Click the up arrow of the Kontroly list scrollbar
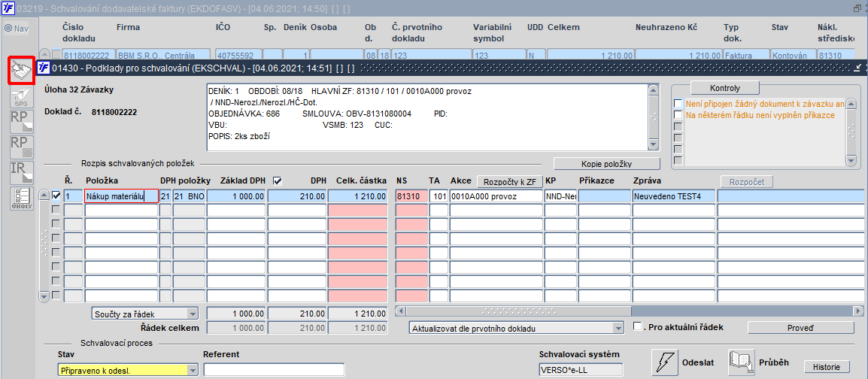868x379 pixels. 852,104
